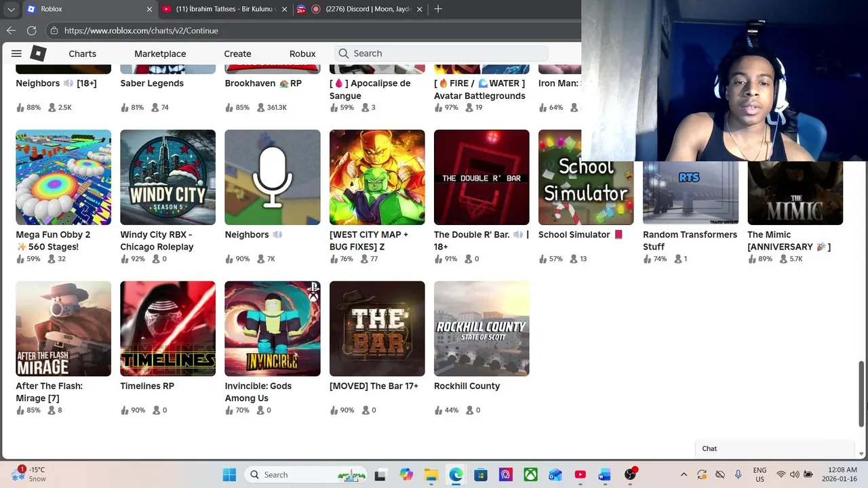868x488 pixels.
Task: Expand the tab list dropdown arrow
Action: point(11,9)
